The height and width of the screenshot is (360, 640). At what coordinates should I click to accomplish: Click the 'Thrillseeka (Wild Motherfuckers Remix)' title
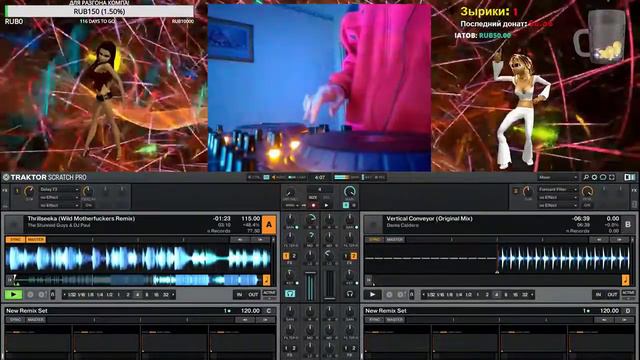[81, 219]
